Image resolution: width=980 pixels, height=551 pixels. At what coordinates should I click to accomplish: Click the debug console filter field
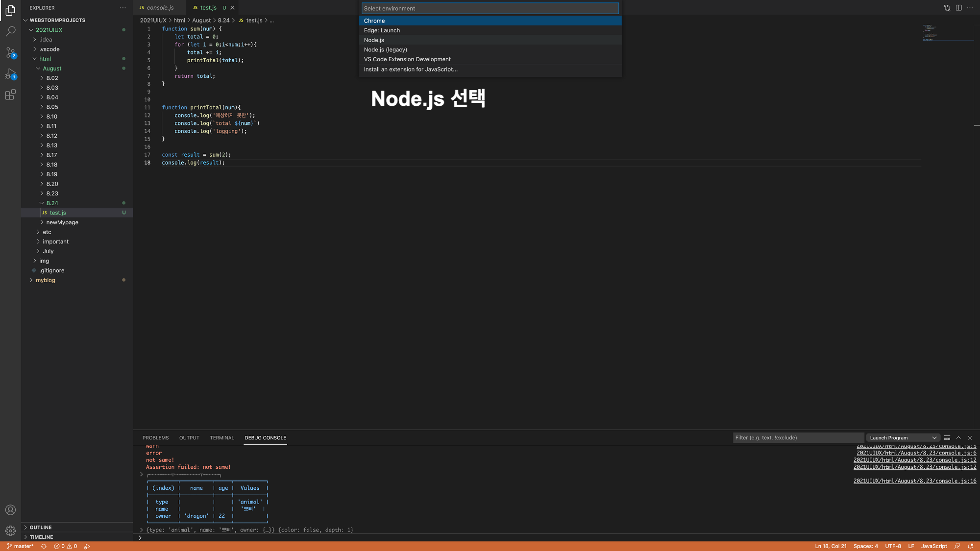(798, 438)
